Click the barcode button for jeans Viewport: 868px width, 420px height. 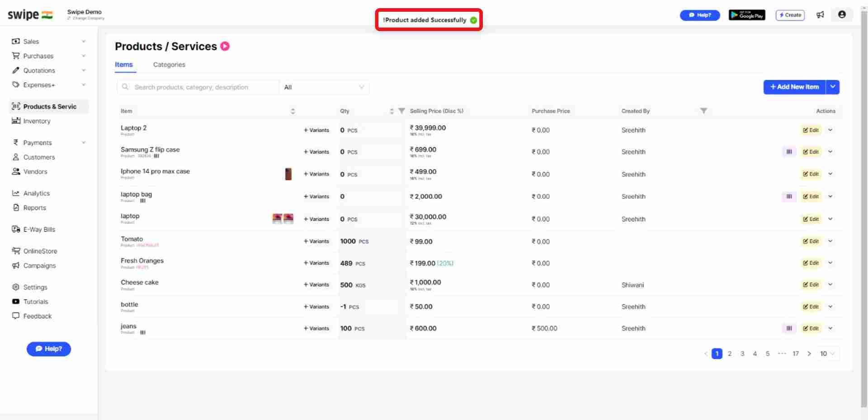coord(789,328)
